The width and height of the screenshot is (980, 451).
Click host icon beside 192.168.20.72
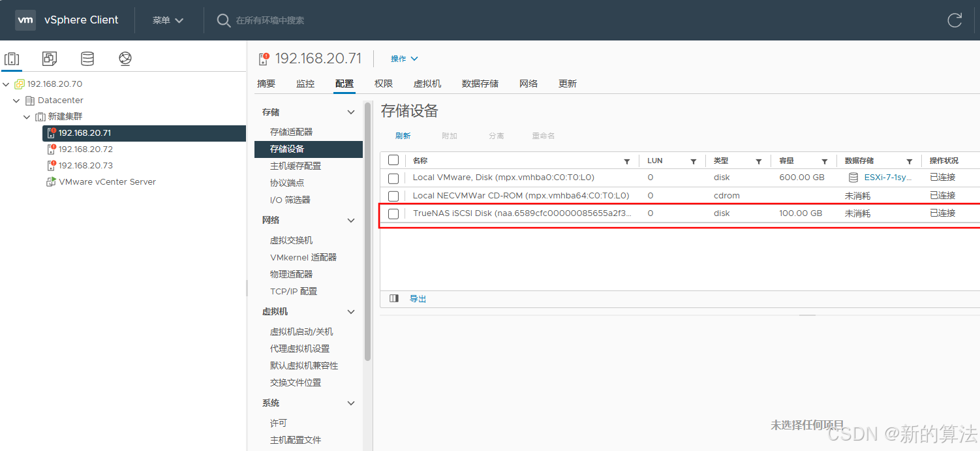pyautogui.click(x=52, y=149)
